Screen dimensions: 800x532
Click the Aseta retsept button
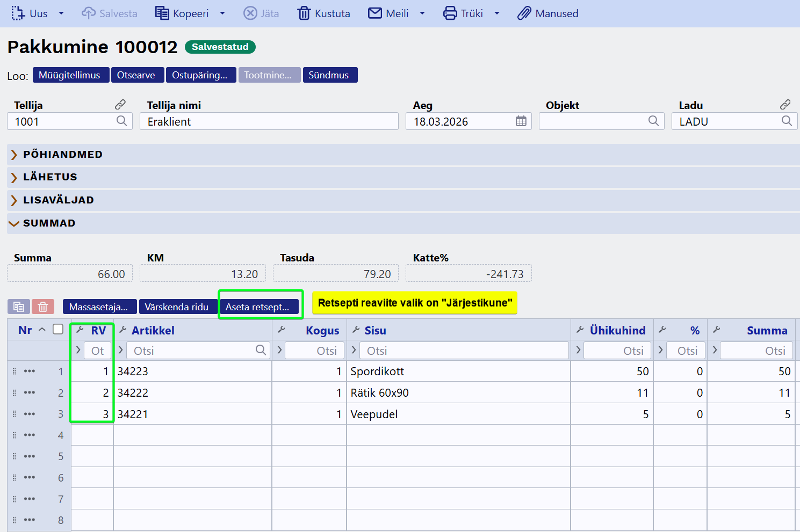click(258, 307)
